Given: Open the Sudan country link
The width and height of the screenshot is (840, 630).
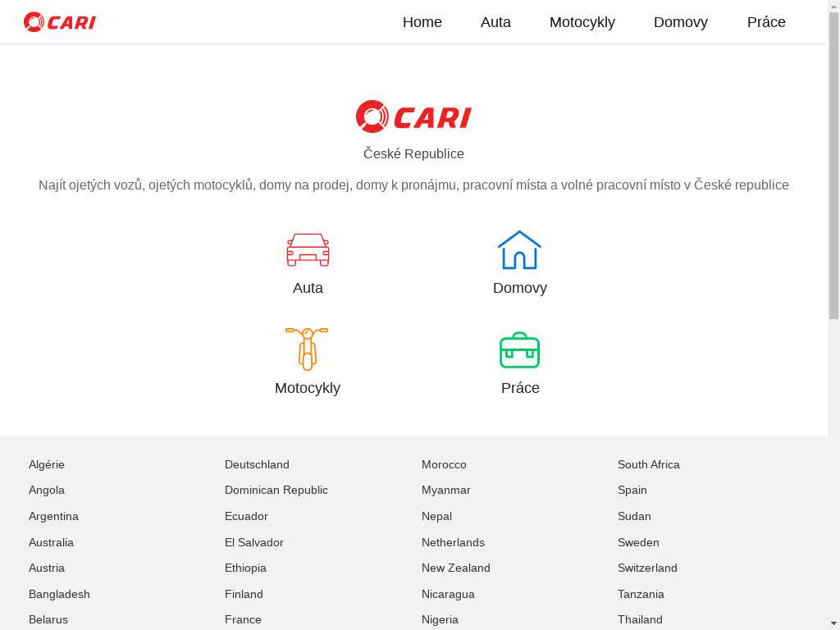Looking at the screenshot, I should [634, 517].
